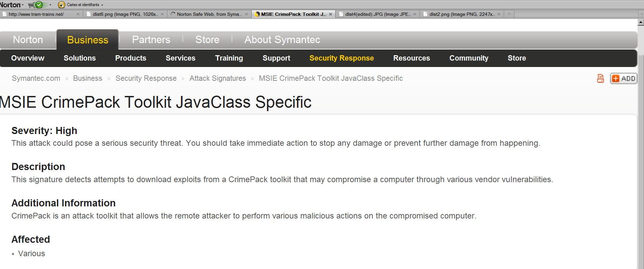Open the Community menu item
644x269 pixels.
pyautogui.click(x=469, y=58)
